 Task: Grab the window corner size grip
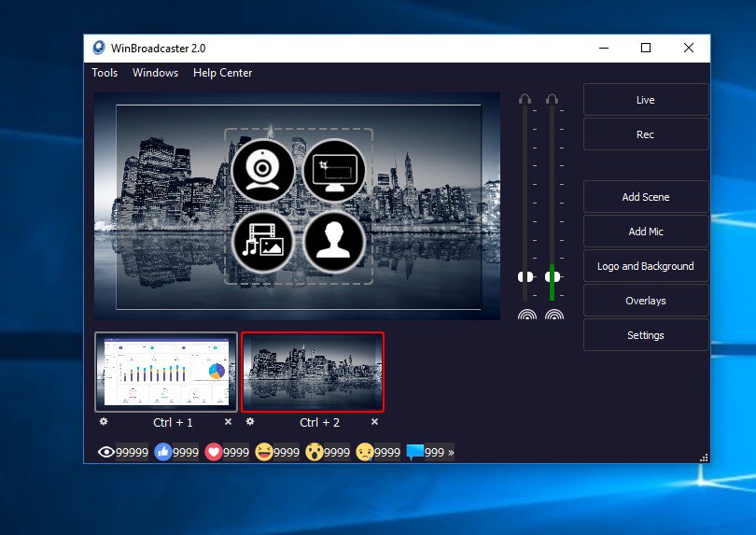point(704,458)
